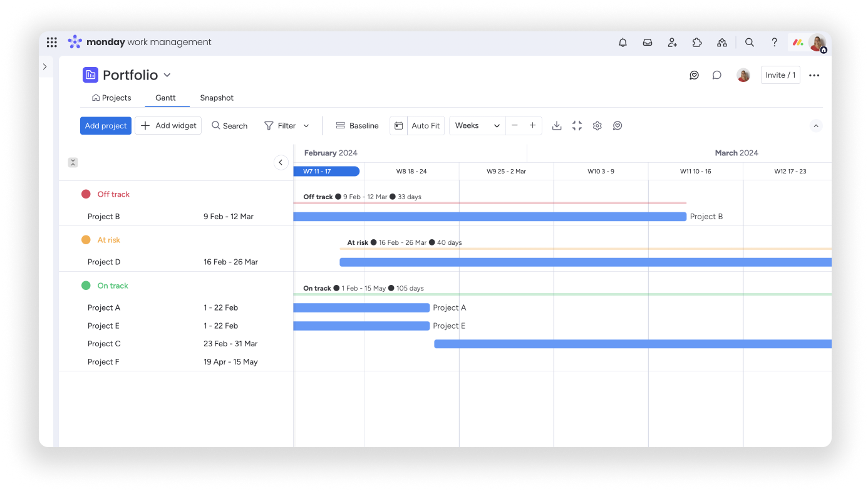
Task: Open the apps grid menu
Action: 52,43
